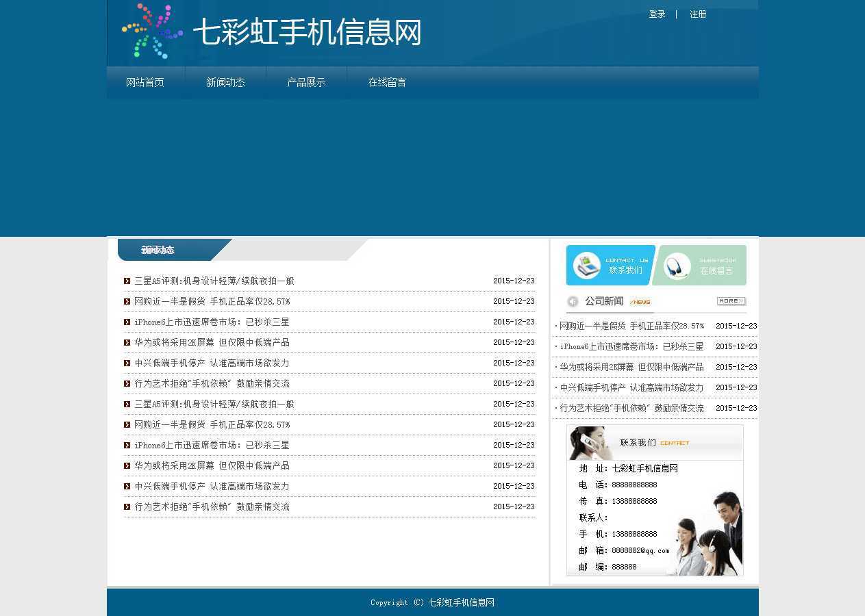
Task: Click the 登录 login link
Action: point(657,14)
